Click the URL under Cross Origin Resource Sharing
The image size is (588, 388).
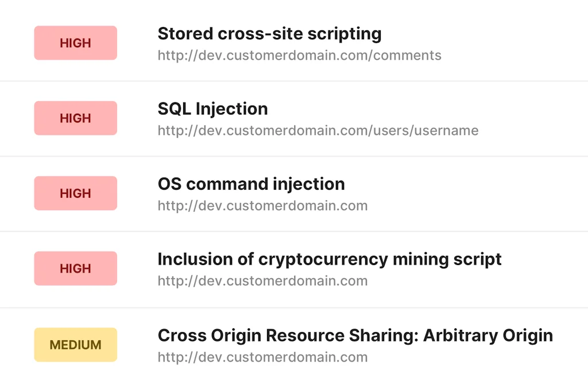point(262,357)
